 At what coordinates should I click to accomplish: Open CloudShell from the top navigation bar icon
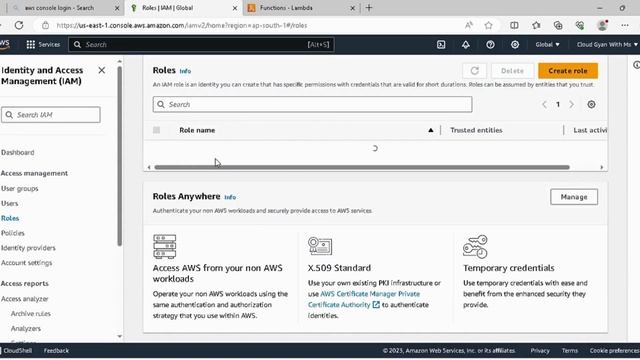(x=441, y=44)
